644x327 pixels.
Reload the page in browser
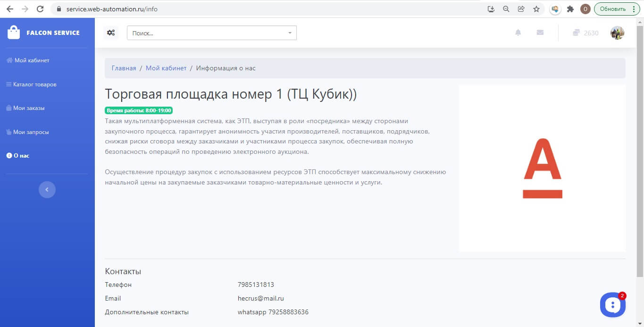coord(40,9)
